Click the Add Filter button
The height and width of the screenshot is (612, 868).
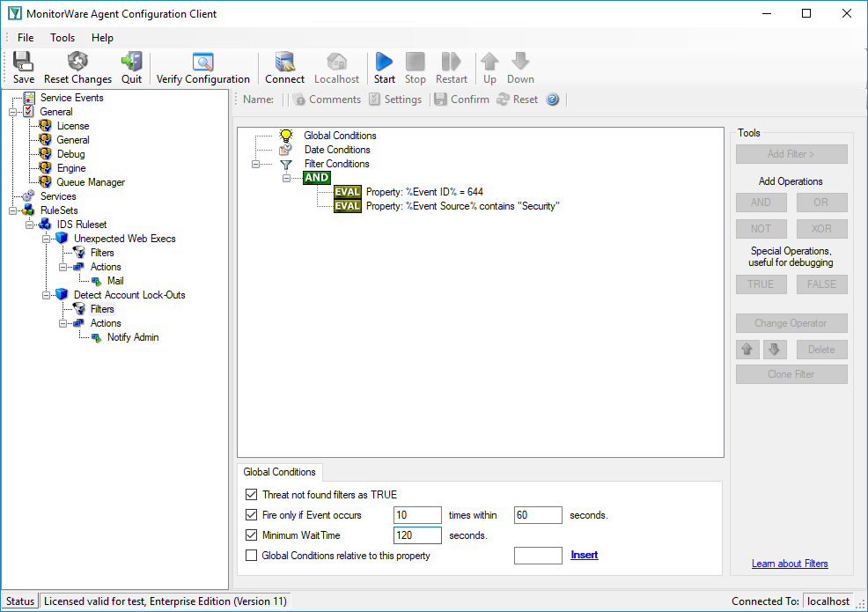point(791,154)
